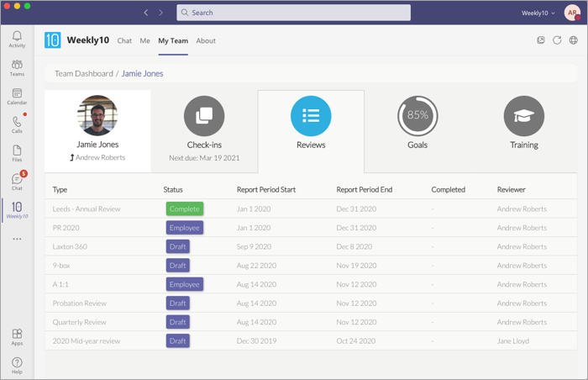Open in website globe icon
588x380 pixels.
574,40
